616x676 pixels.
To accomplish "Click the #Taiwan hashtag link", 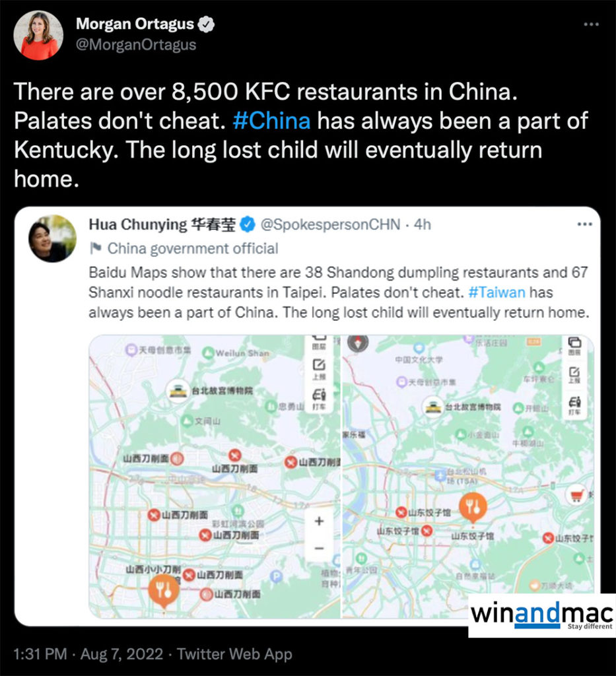I will coord(496,292).
